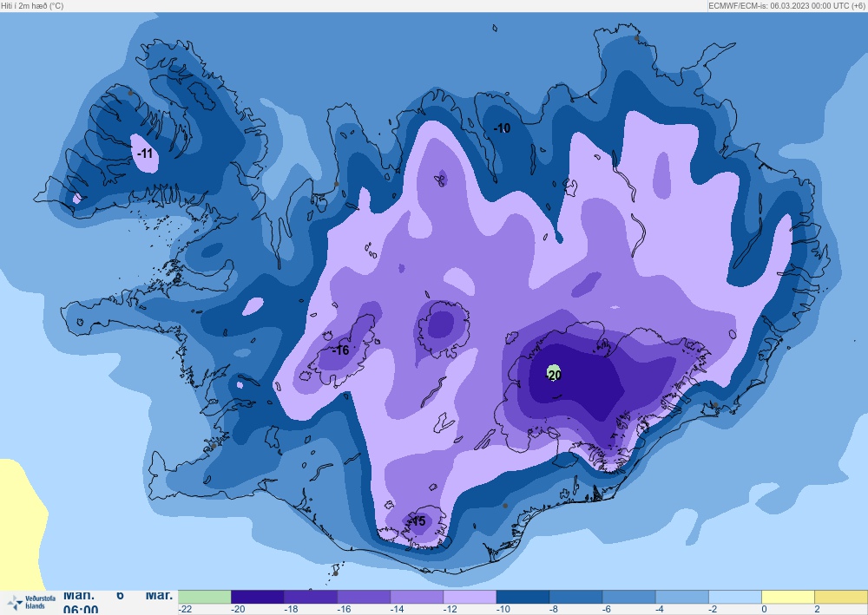Select the light green -22 to -20 legend swatch
Screen dimensions: 868x615
[x=204, y=597]
